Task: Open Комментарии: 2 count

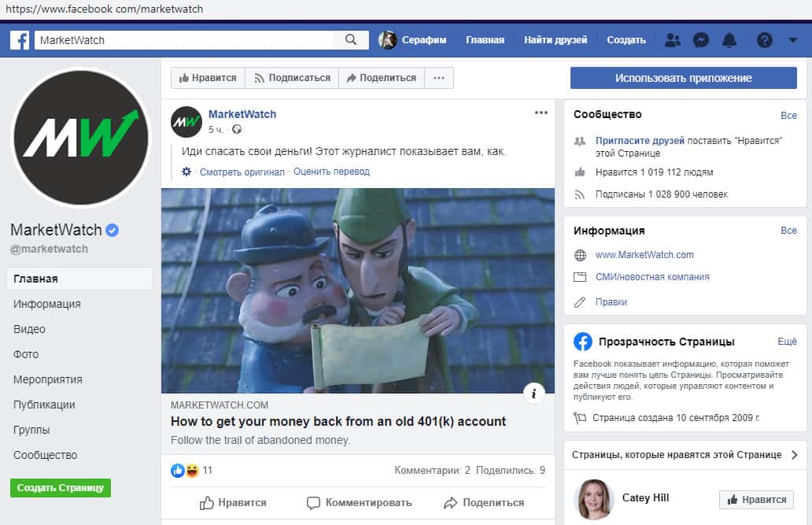Action: (433, 470)
